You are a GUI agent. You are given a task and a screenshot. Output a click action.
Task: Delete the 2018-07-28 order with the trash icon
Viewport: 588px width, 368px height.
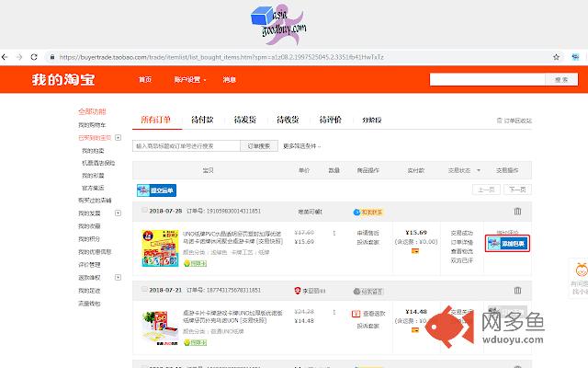(x=517, y=212)
